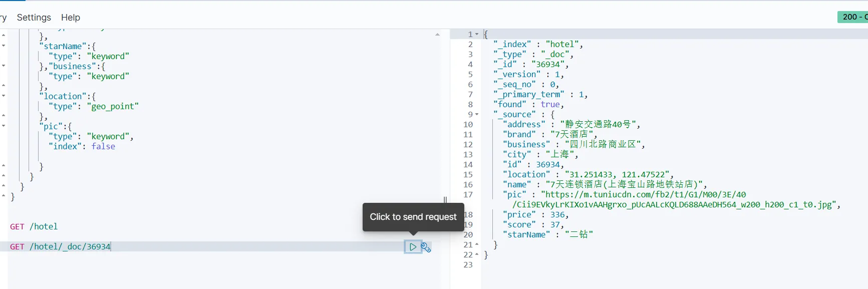Click the "index": false line in the editor
This screenshot has width=868, height=289.
[82, 147]
